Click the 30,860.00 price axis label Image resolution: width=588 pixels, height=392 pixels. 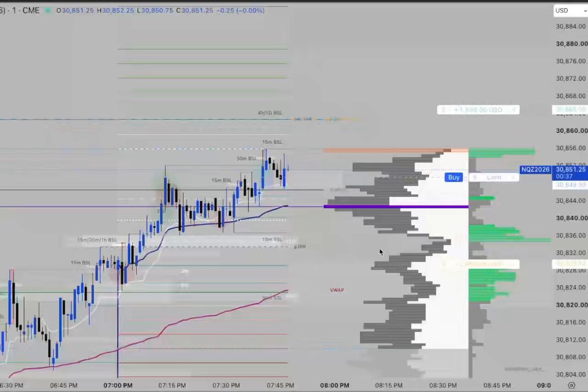[x=571, y=131]
